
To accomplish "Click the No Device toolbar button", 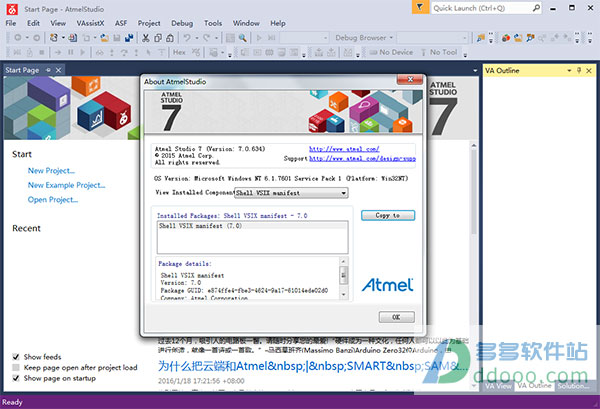I will tap(391, 52).
